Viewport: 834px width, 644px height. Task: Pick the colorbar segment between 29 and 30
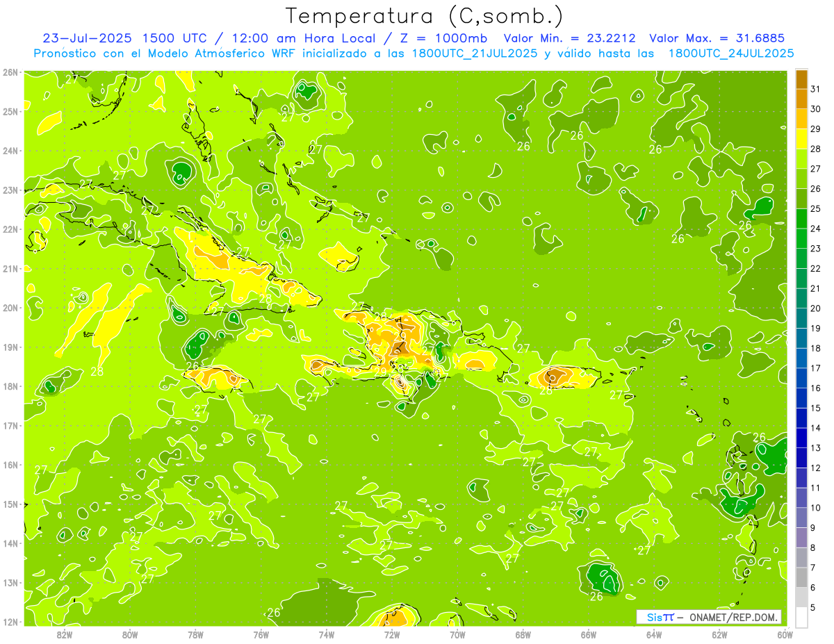(801, 119)
